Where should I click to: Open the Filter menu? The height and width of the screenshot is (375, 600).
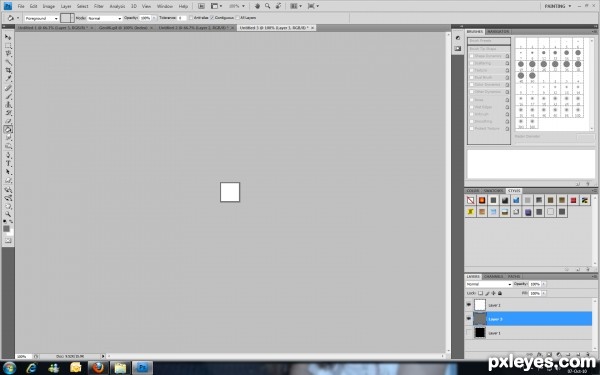pyautogui.click(x=99, y=7)
